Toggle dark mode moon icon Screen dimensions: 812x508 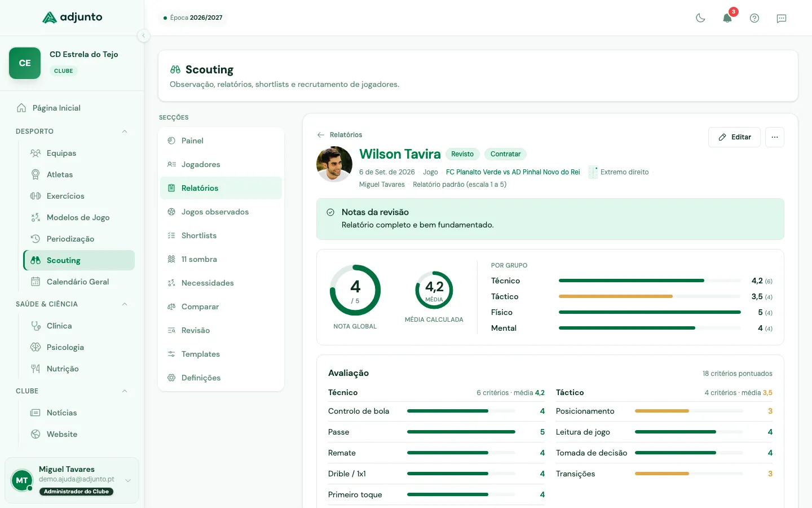(700, 18)
